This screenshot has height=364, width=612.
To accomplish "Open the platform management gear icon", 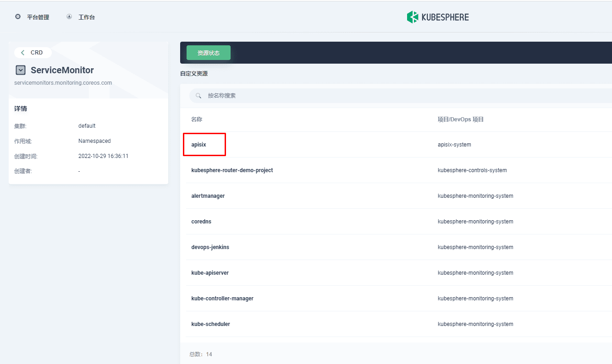I will (x=18, y=17).
